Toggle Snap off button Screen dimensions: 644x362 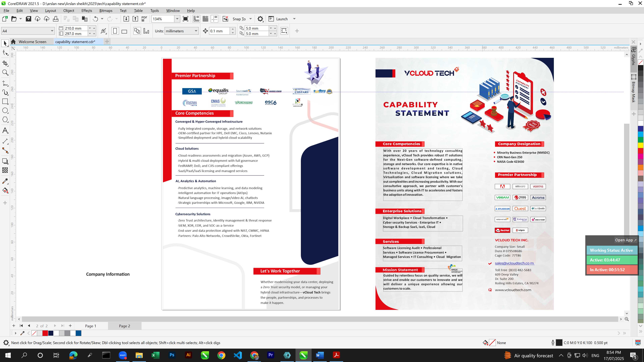[x=226, y=19]
